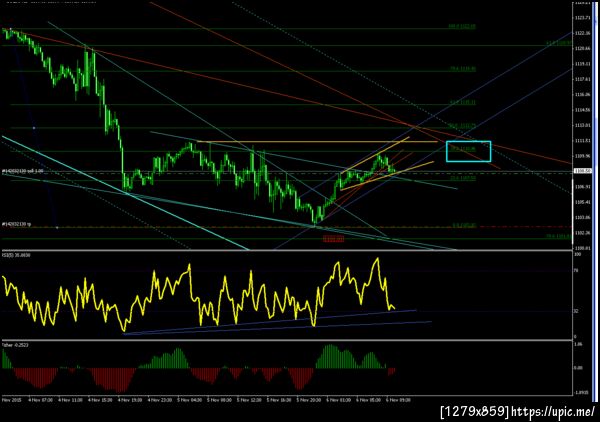
Task: Click the take-profit order label near the chart's left edge
Action: 16,224
